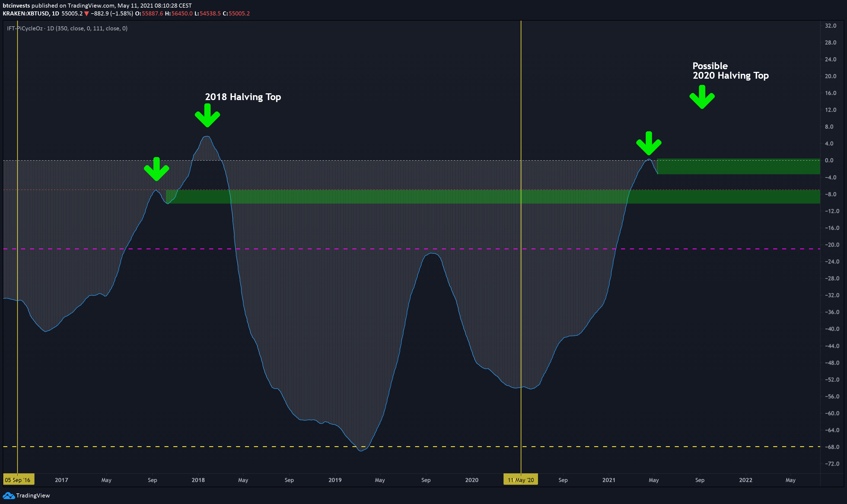Screen dimensions: 847x504
Task: Click the −20.0 price scale label
Action: pyautogui.click(x=832, y=245)
